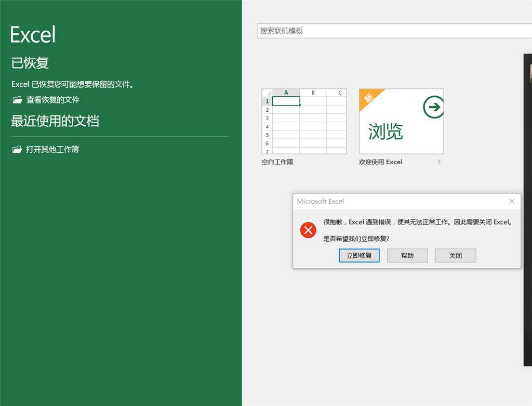Viewport: 532px width, 406px height.
Task: Click the 欢迎使用 Excel label
Action: pos(380,162)
